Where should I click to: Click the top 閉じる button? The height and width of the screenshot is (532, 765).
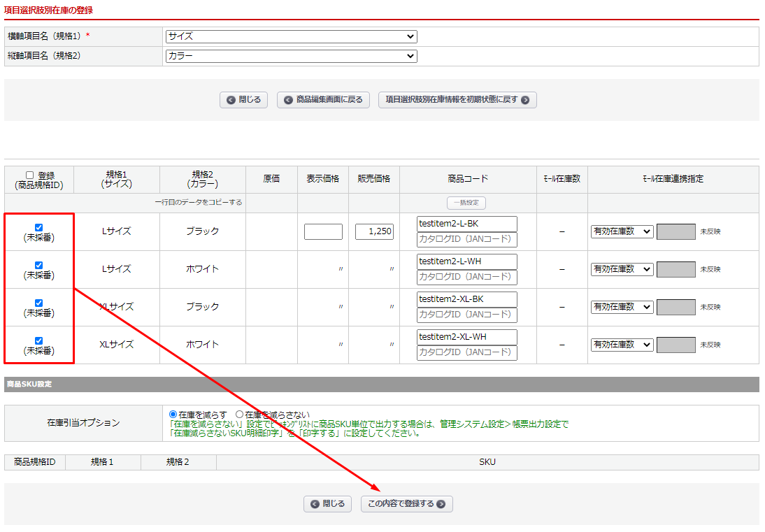click(244, 100)
